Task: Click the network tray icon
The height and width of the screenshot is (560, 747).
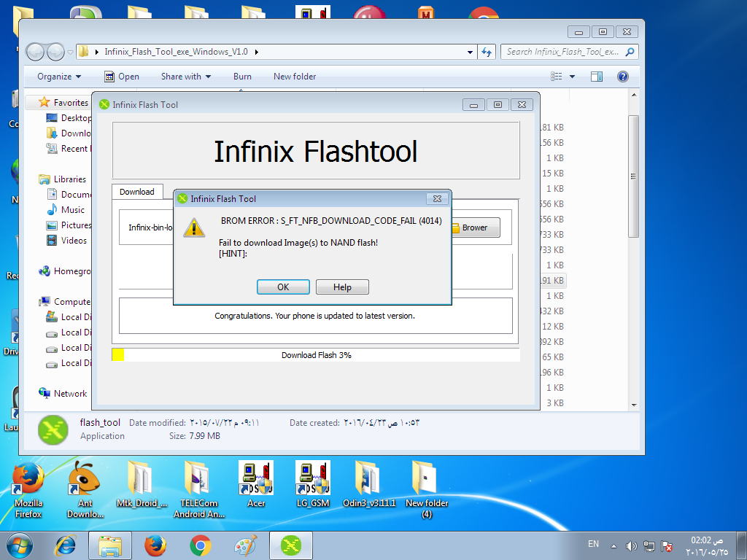Action: pos(649,546)
